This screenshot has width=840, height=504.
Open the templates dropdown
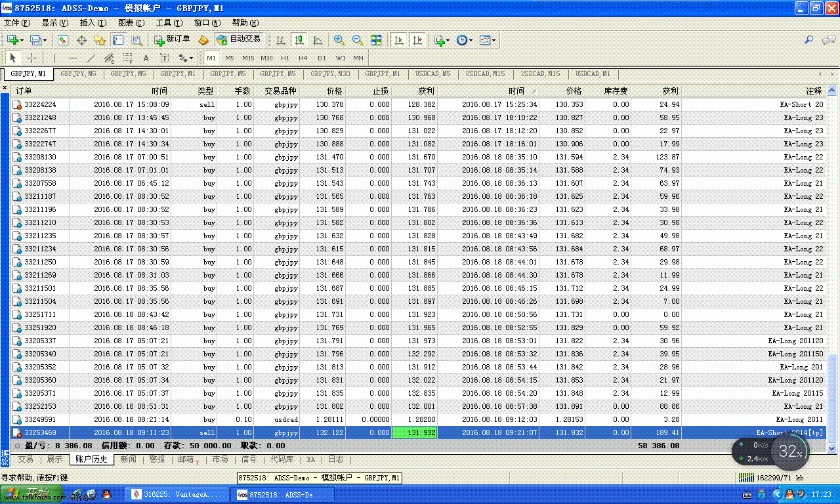487,40
